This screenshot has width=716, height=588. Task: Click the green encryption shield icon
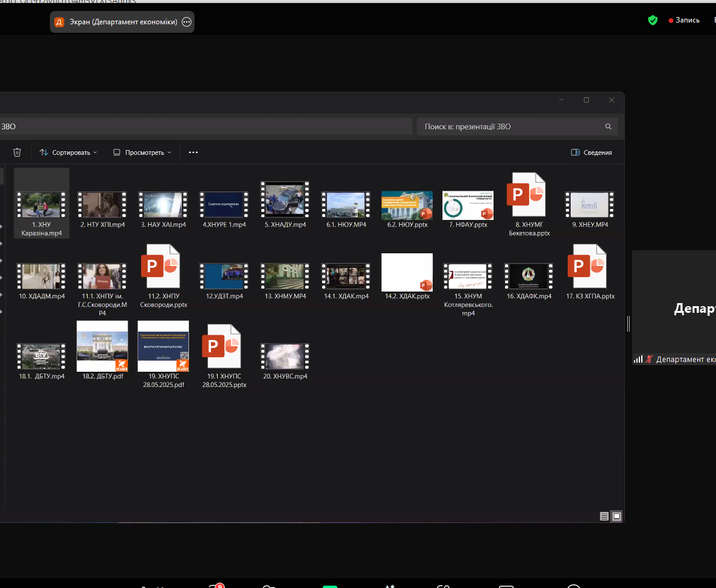pos(653,20)
